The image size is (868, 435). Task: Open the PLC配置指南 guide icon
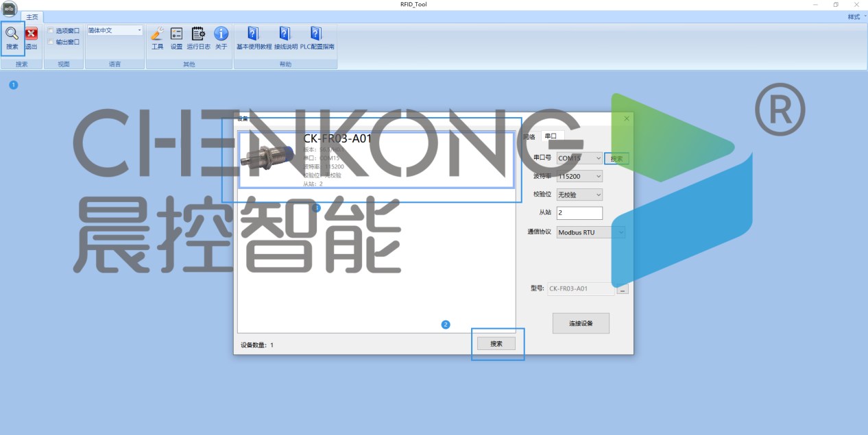[316, 33]
